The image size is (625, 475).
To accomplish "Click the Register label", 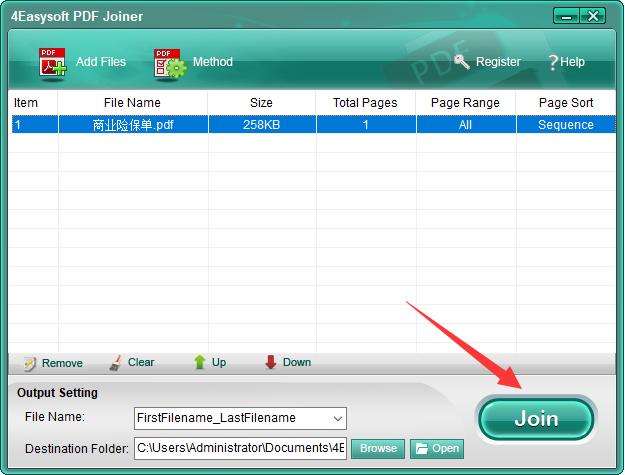I will (x=498, y=62).
